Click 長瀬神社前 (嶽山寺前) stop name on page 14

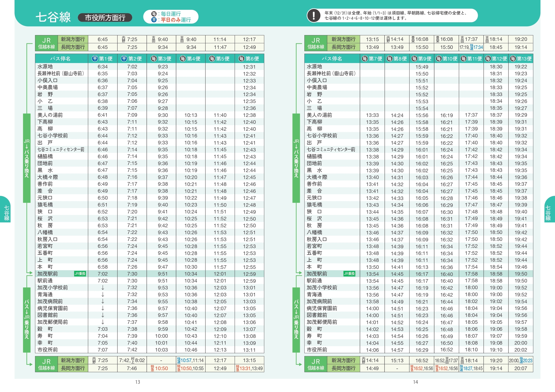331,74
